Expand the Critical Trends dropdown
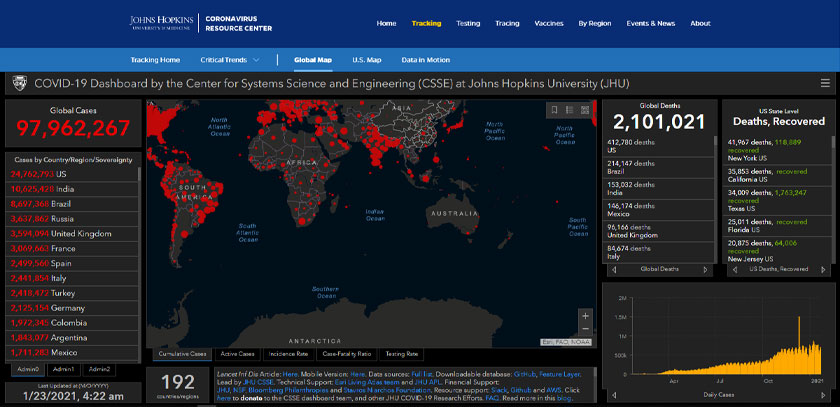 coord(229,60)
